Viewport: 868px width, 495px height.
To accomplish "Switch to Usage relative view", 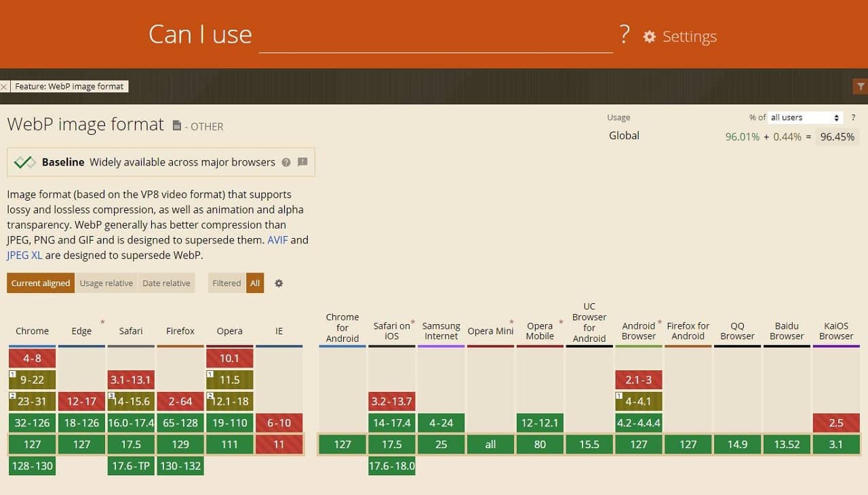I will [106, 283].
